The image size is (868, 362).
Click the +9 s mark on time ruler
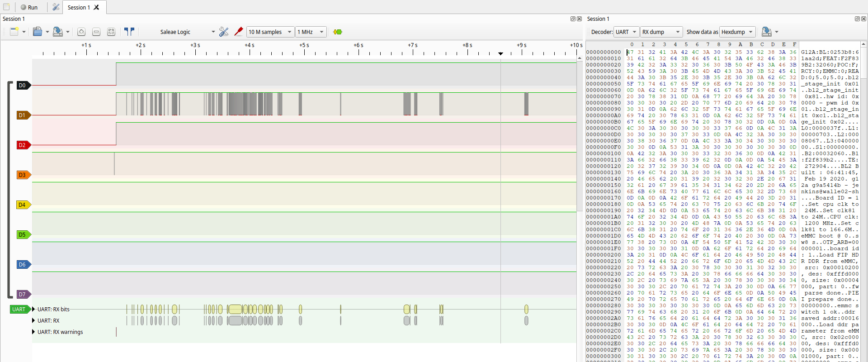522,45
